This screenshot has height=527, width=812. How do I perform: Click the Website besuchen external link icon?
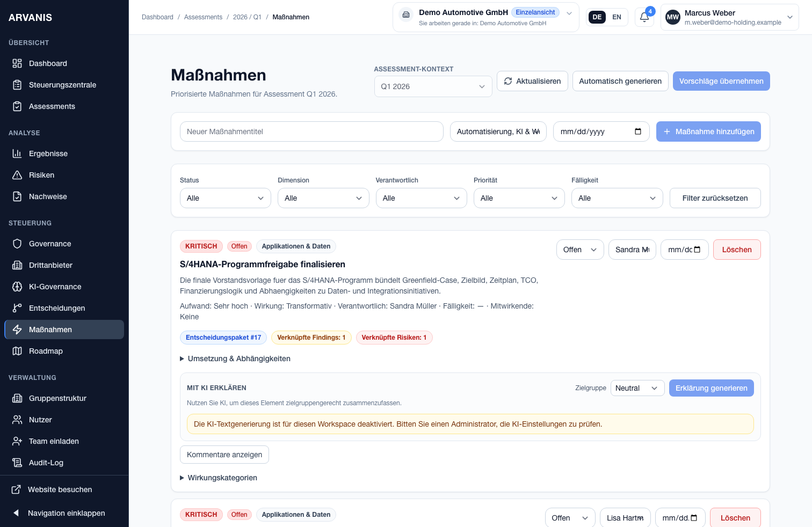coord(17,489)
